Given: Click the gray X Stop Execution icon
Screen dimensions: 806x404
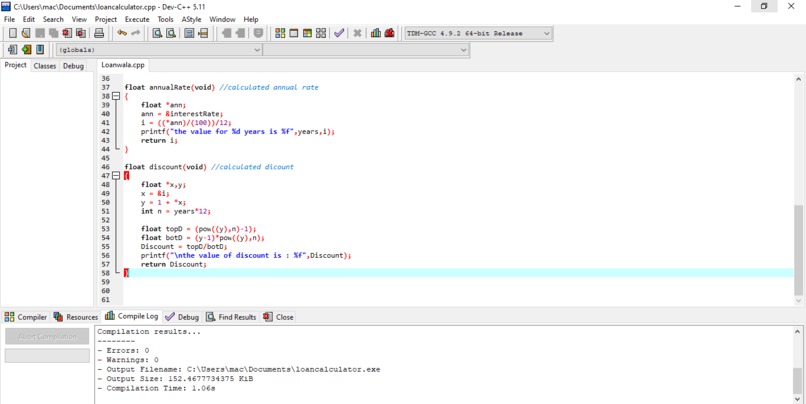Looking at the screenshot, I should (x=357, y=33).
